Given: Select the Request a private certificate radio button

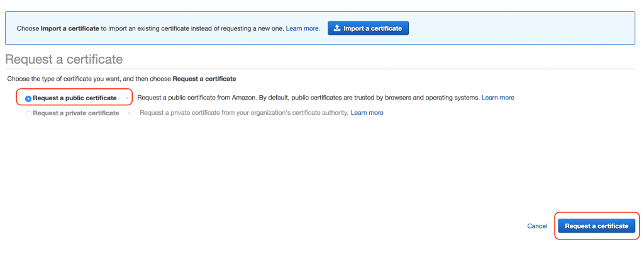Looking at the screenshot, I should point(28,113).
